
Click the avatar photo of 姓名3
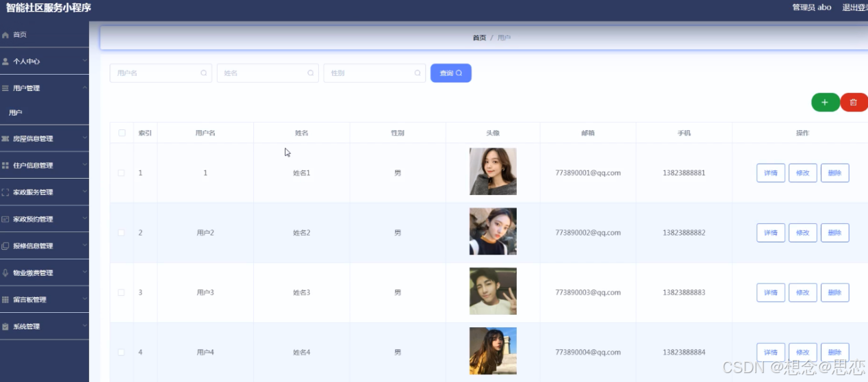coord(493,291)
